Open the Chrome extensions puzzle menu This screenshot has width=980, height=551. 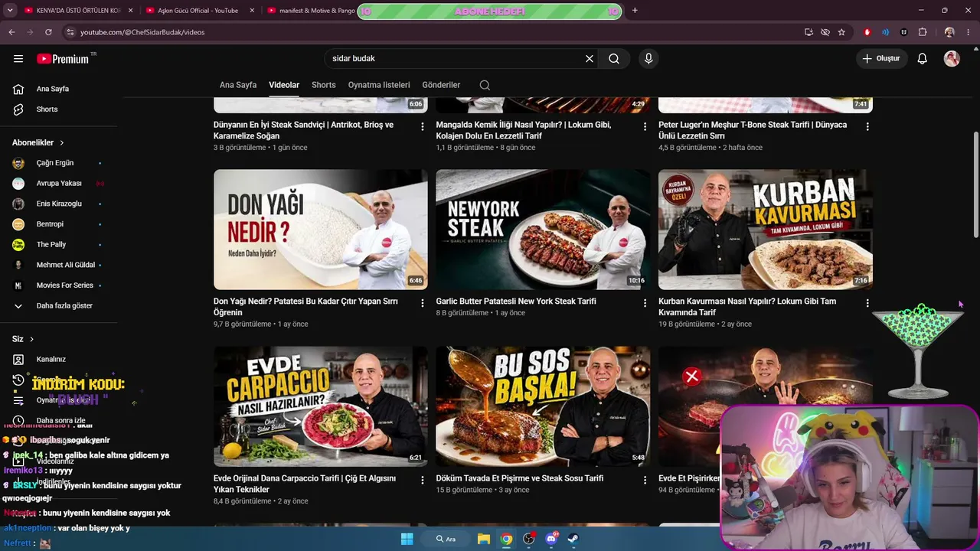923,32
